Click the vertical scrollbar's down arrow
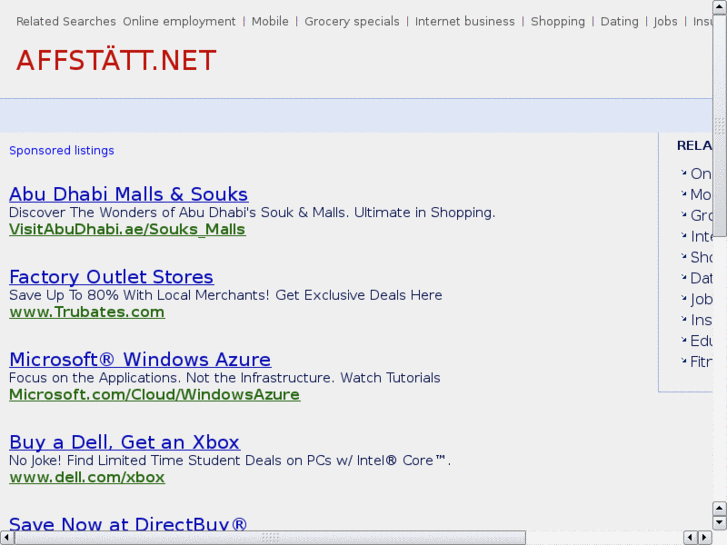 coord(719,522)
